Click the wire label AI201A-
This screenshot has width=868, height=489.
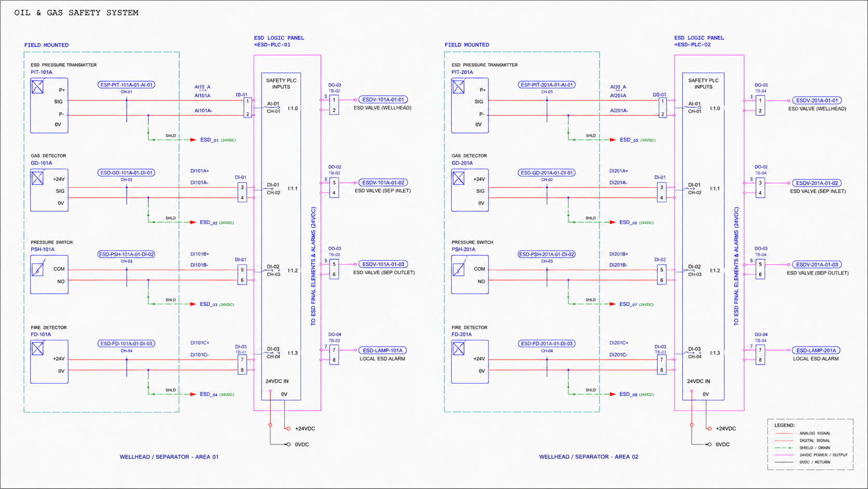point(619,111)
